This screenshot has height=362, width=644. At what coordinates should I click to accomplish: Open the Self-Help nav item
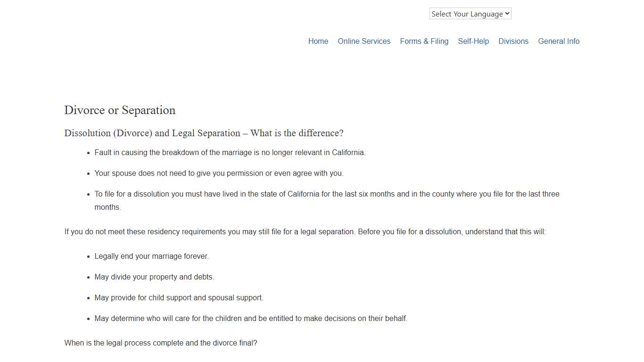tap(473, 41)
